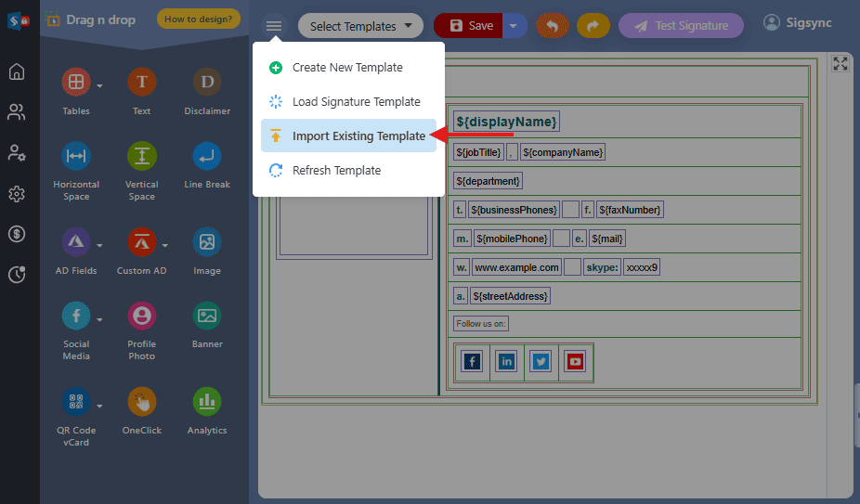Expand the Custom AD dropdown arrow

click(165, 245)
